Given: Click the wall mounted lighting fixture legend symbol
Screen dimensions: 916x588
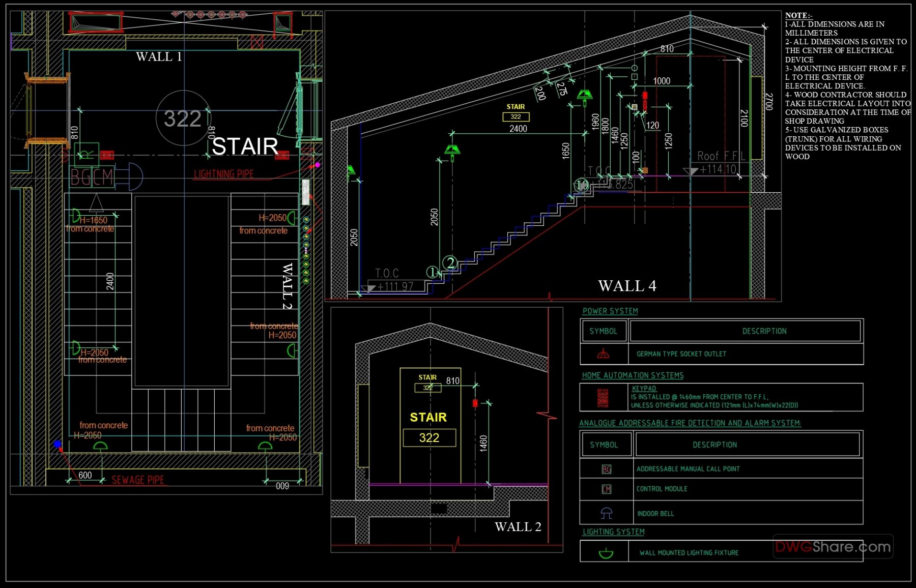Looking at the screenshot, I should tap(606, 552).
